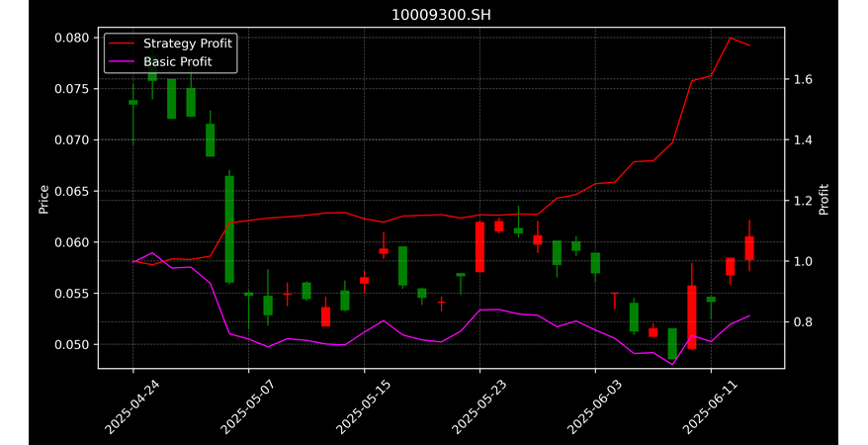Click the chart title 10009300.SH
Image resolution: width=868 pixels, height=445 pixels.
(x=441, y=15)
